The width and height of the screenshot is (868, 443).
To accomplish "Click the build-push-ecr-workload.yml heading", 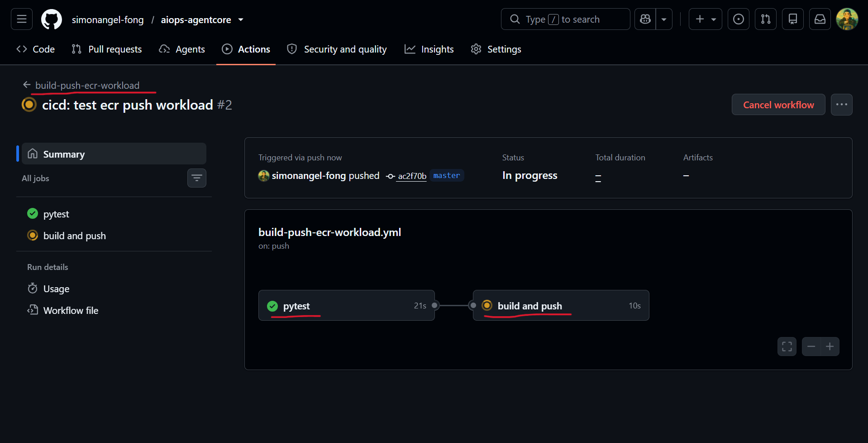I will pyautogui.click(x=329, y=232).
